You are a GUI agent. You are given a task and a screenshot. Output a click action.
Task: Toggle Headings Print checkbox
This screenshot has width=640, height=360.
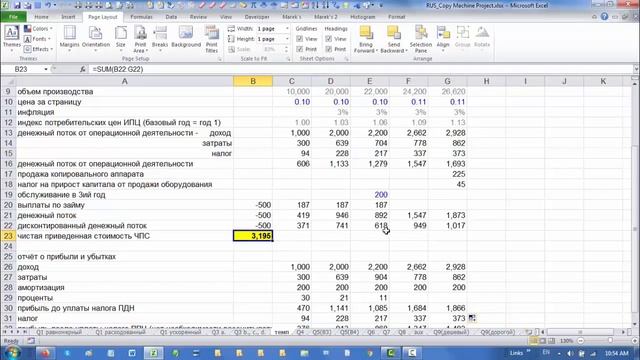point(329,49)
